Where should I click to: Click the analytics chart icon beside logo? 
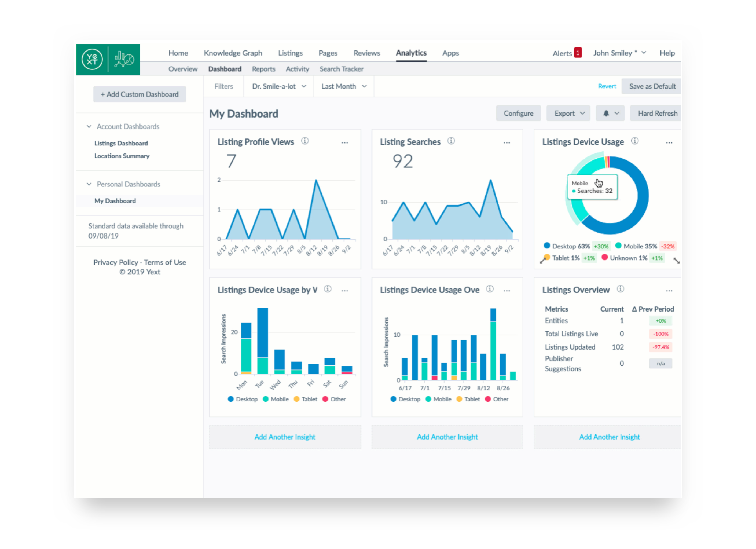[124, 60]
